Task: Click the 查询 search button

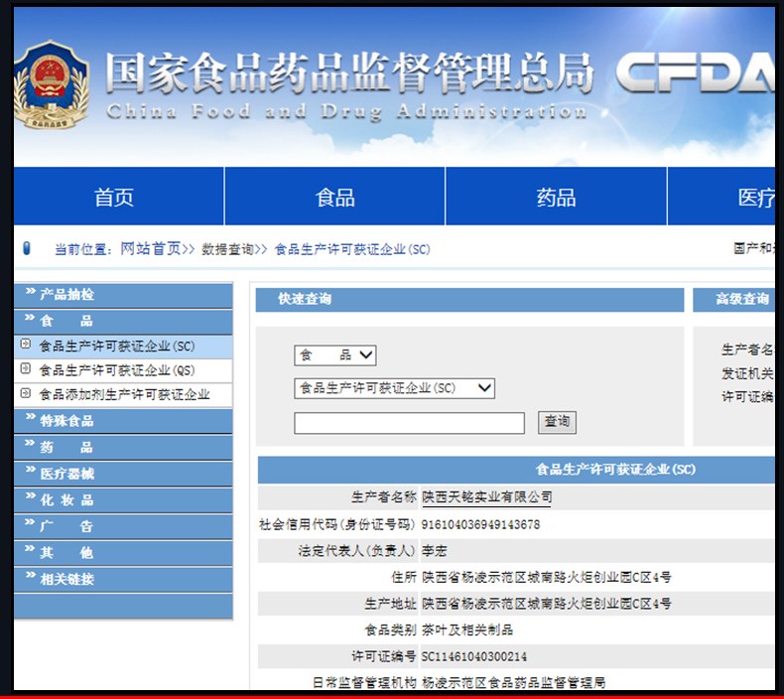Action: [x=557, y=422]
